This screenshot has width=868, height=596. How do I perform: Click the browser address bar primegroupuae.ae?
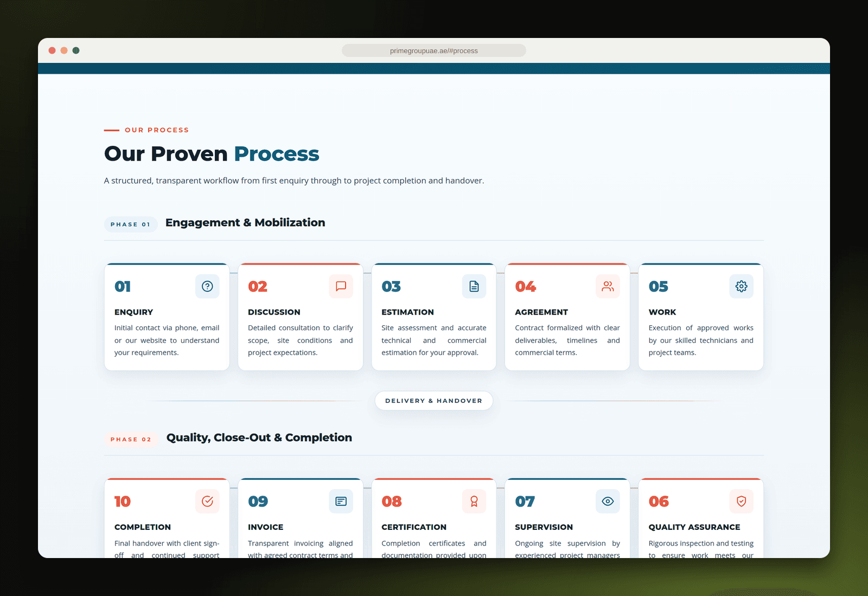click(x=434, y=50)
